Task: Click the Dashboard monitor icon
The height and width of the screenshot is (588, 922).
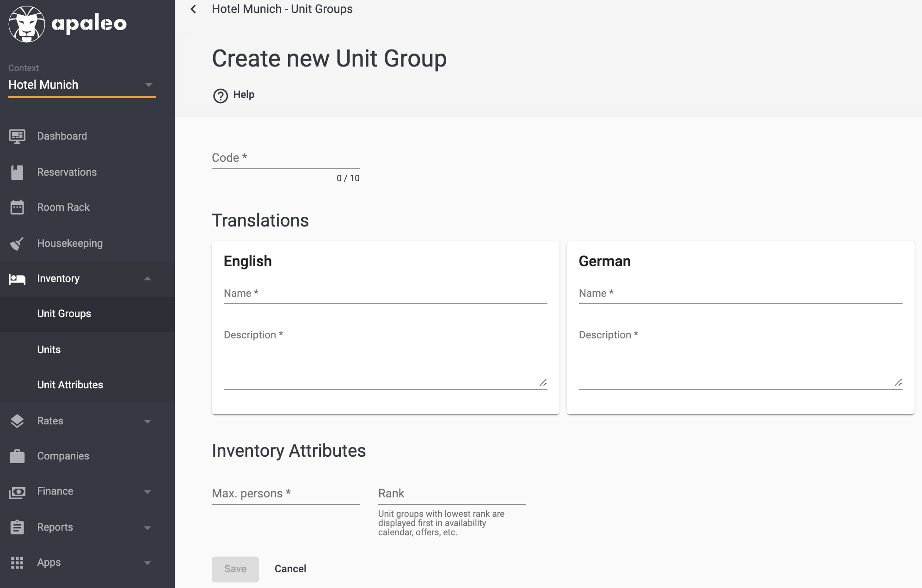Action: pos(17,136)
